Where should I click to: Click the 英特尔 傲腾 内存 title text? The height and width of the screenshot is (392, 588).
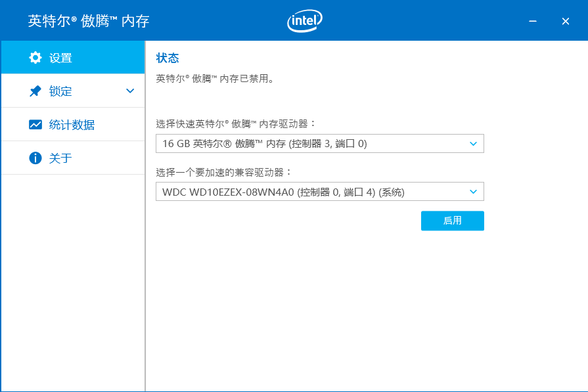click(89, 21)
